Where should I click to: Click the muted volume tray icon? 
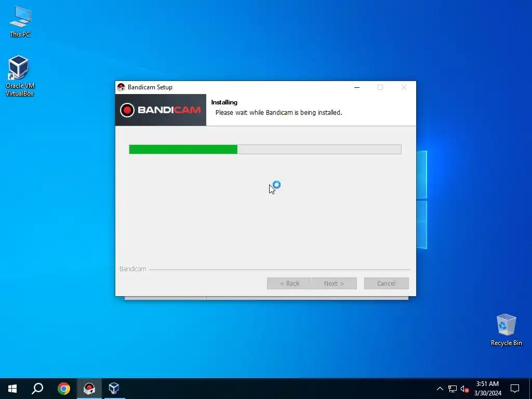(x=464, y=389)
